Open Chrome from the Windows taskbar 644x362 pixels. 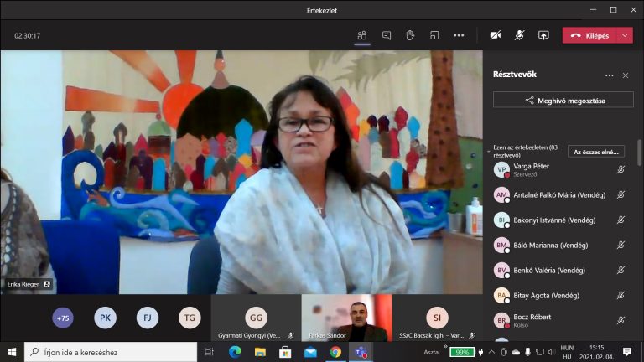click(335, 352)
